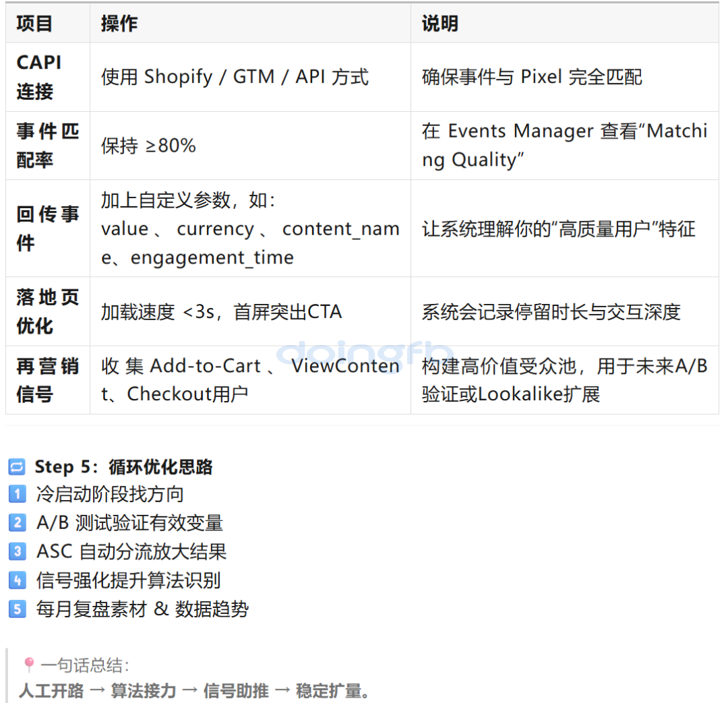Select the number 4 emoji before 信号强化
This screenshot has height=711, width=728.
[17, 580]
